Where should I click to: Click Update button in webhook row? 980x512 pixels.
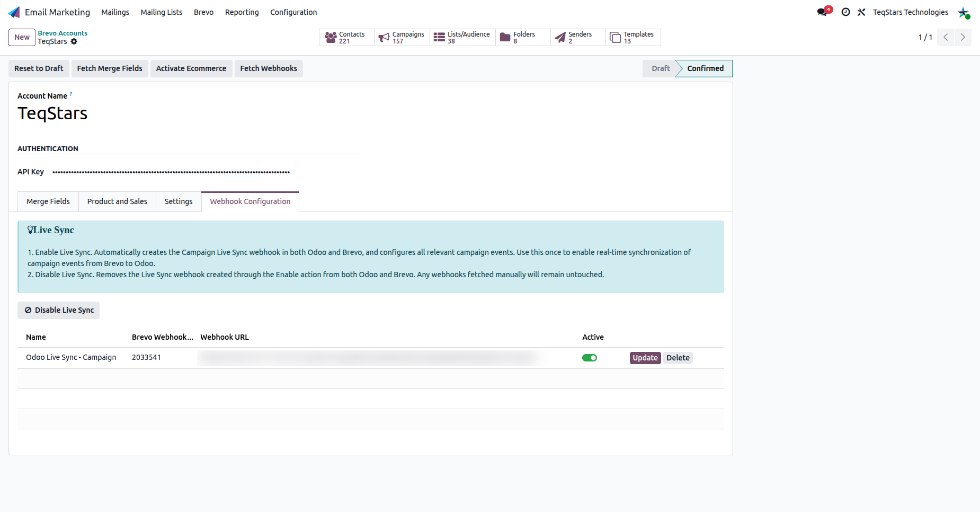click(645, 358)
